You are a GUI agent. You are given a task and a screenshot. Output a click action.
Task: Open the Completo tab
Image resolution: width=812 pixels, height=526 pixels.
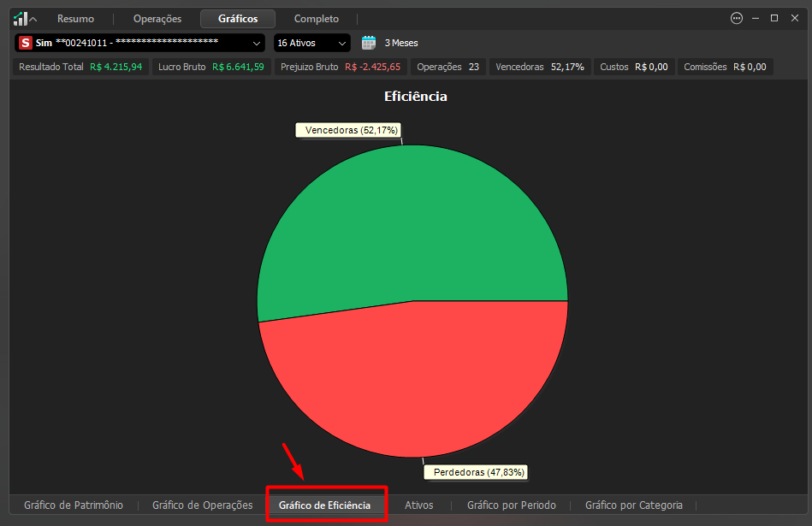[x=317, y=19]
